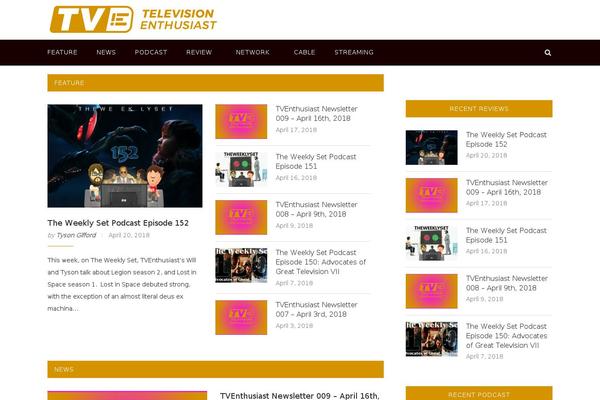
Task: Open Recent Reviews 'Newsletter 008 – April 9th' title
Action: [x=507, y=283]
